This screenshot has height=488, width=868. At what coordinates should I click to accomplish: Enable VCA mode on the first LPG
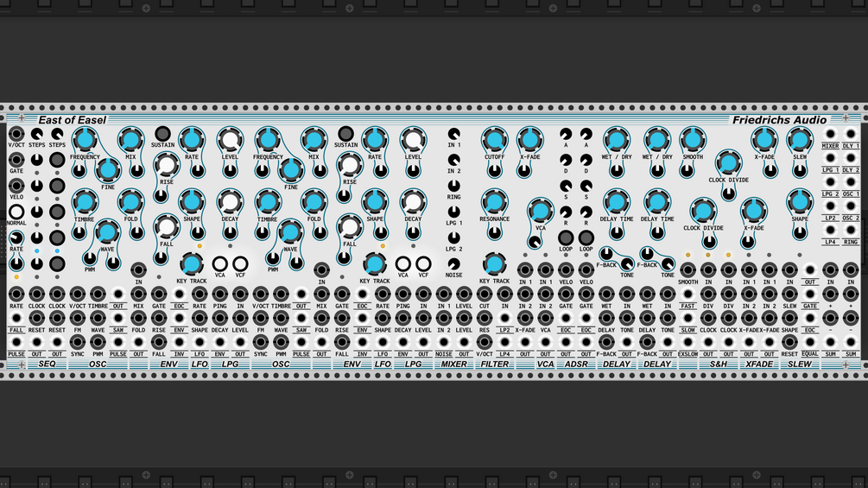219,263
